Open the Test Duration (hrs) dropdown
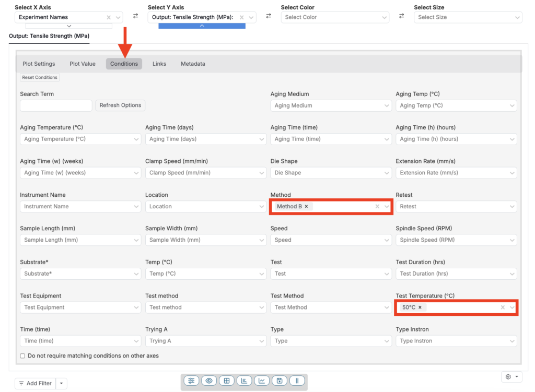 pyautogui.click(x=456, y=274)
